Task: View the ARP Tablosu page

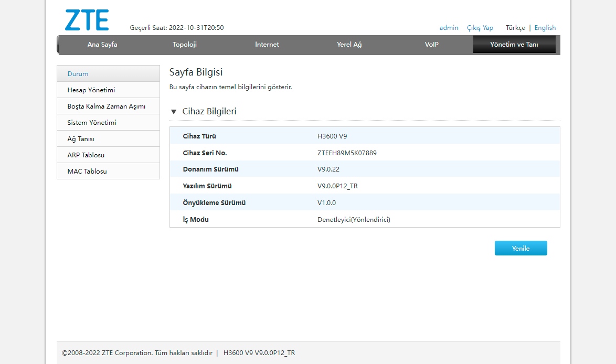Action: pos(109,155)
